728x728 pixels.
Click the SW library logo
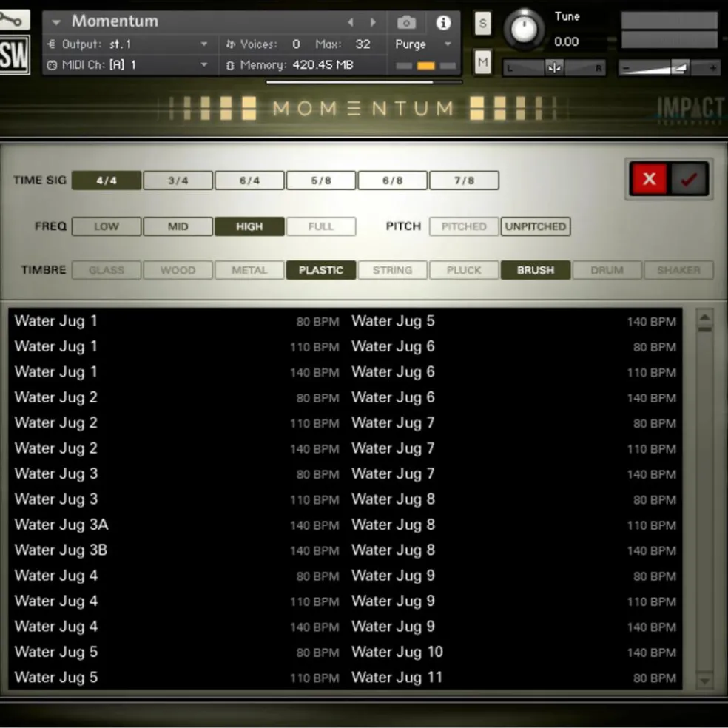14,55
